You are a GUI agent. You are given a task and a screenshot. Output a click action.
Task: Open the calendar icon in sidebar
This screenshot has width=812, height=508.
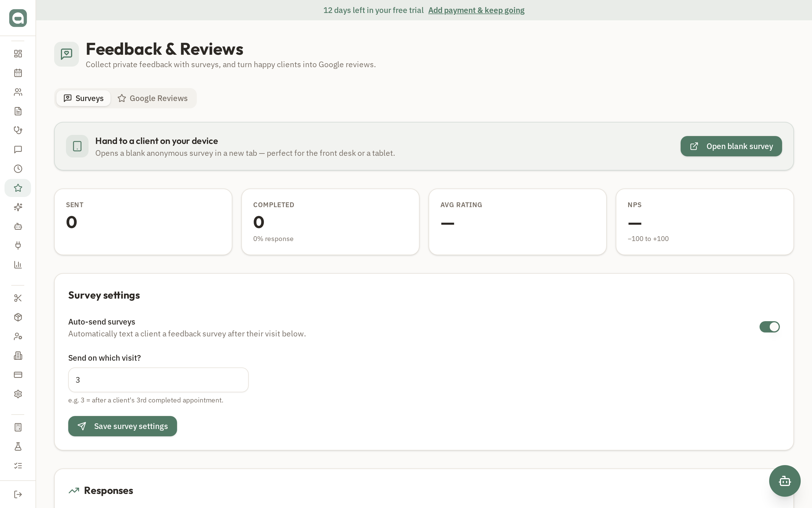coord(18,73)
